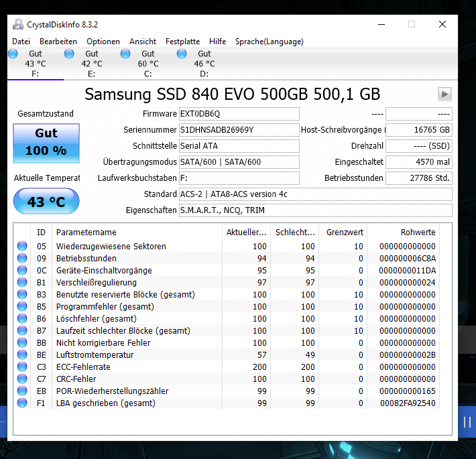The height and width of the screenshot is (459, 476).
Task: Click the Laufwerksbuchstaben field F:
Action: coord(239,178)
